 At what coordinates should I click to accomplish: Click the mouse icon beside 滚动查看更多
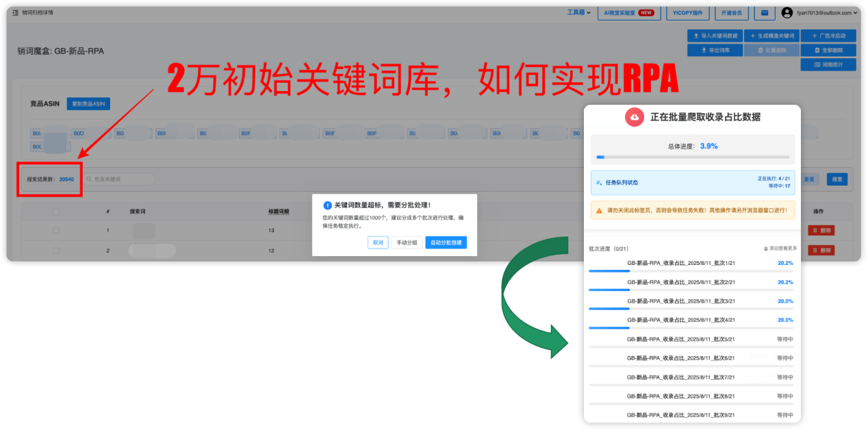point(766,249)
